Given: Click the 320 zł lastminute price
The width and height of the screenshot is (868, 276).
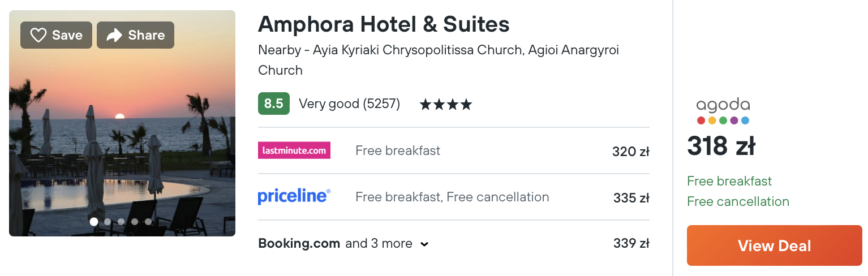Looking at the screenshot, I should [x=630, y=152].
